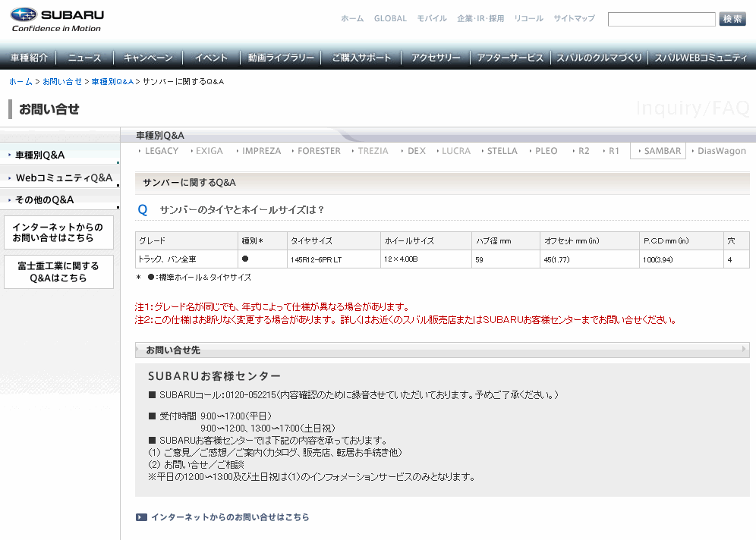
Task: Select WebコミュニティQ&A in the sidebar
Action: 60,177
